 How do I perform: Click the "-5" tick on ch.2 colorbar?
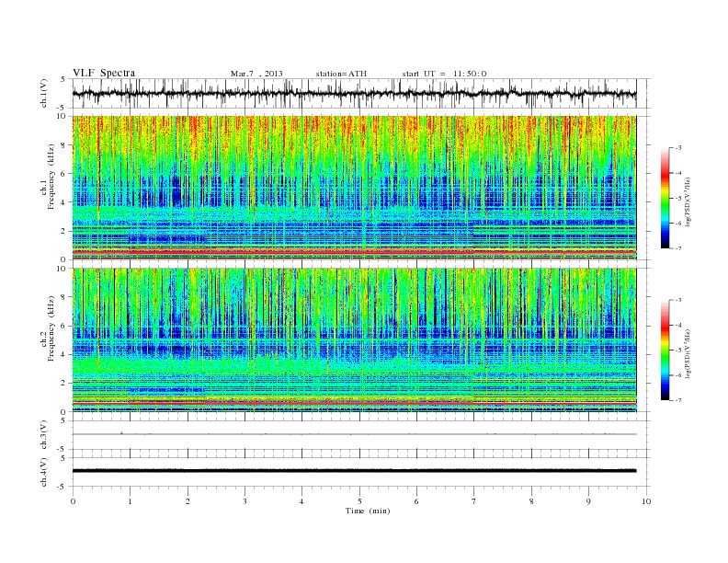click(678, 350)
